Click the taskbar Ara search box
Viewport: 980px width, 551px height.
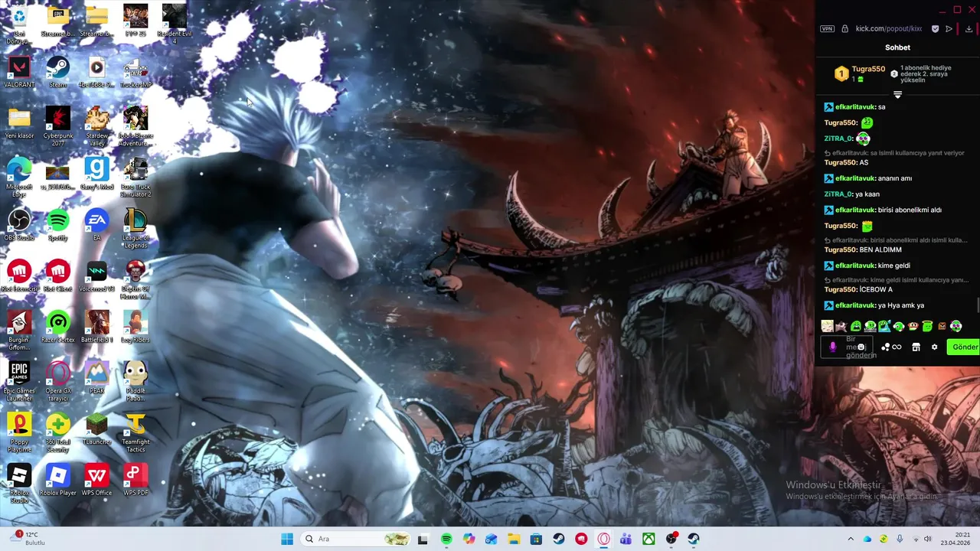356,539
